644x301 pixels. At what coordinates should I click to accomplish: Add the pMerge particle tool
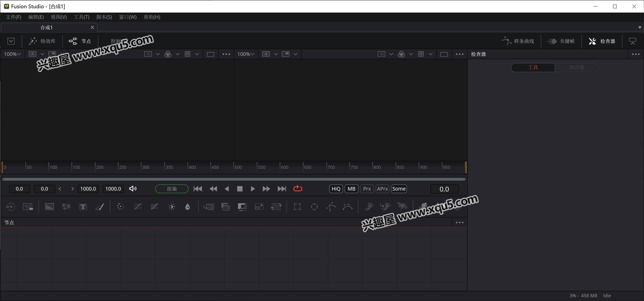point(385,207)
